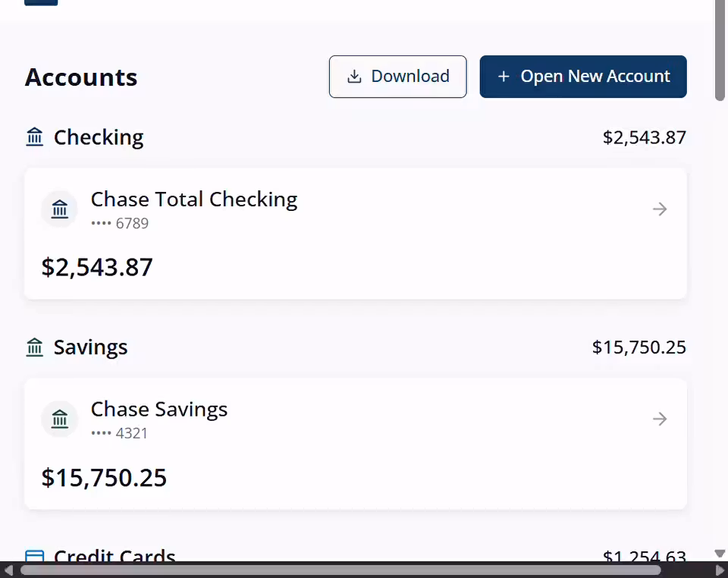Click the round bank icon for Chase Savings
Image resolution: width=728 pixels, height=578 pixels.
(x=60, y=419)
